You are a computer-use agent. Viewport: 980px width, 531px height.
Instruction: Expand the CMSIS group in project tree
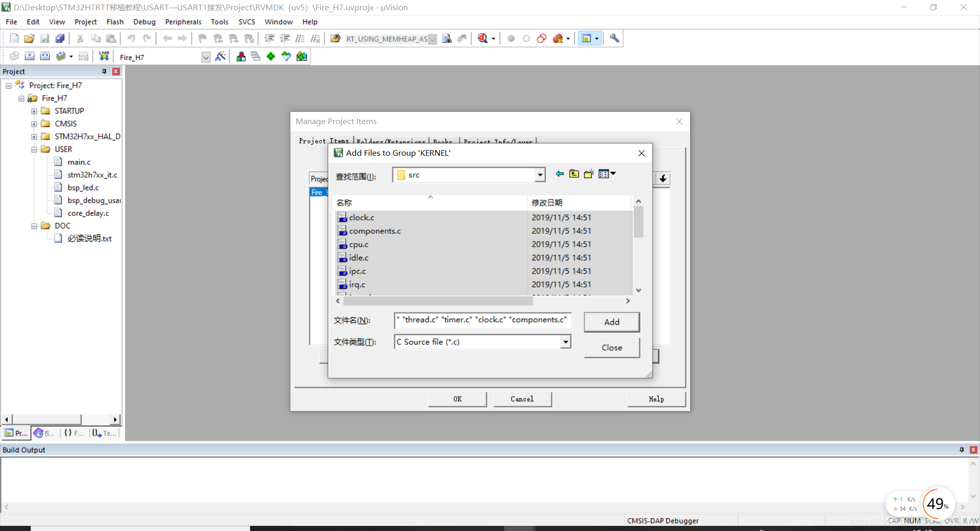[34, 124]
